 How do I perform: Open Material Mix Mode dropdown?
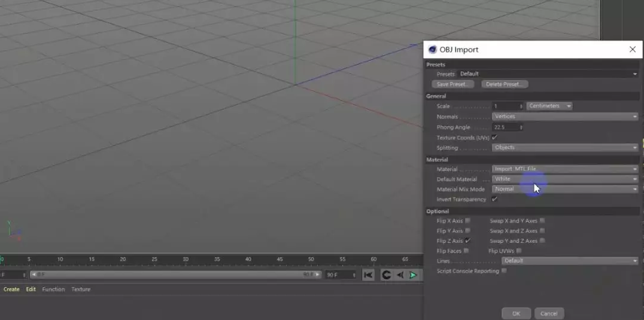pos(565,189)
